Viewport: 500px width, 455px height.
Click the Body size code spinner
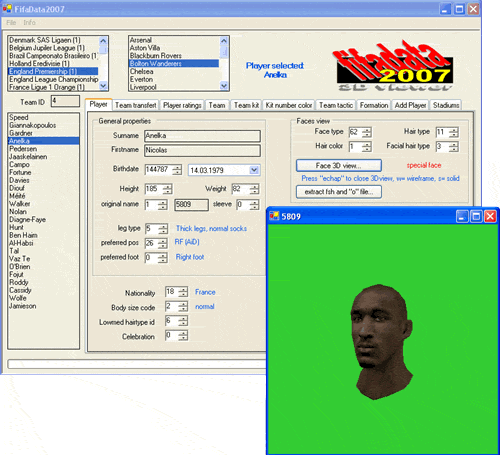tap(183, 307)
